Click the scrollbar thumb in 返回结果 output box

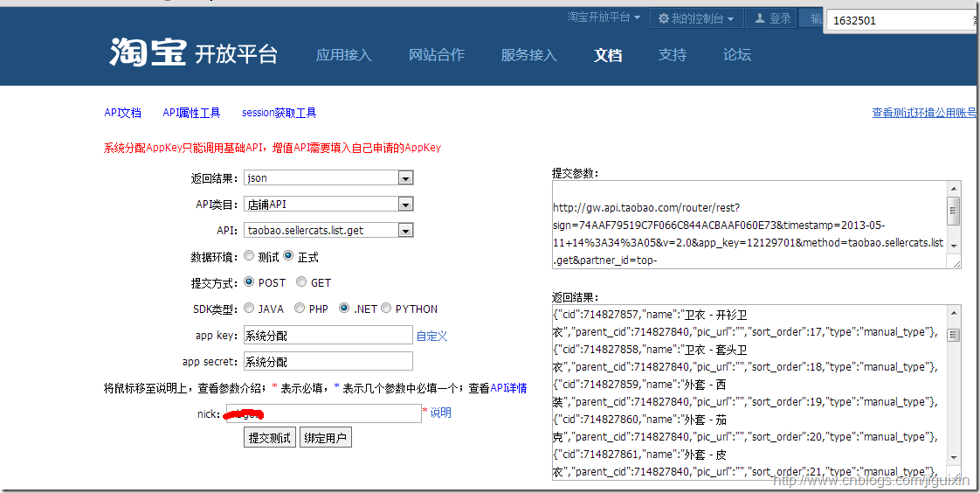(954, 336)
